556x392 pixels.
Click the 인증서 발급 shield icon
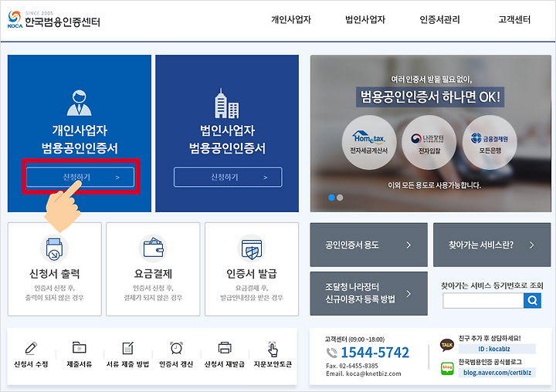click(252, 248)
